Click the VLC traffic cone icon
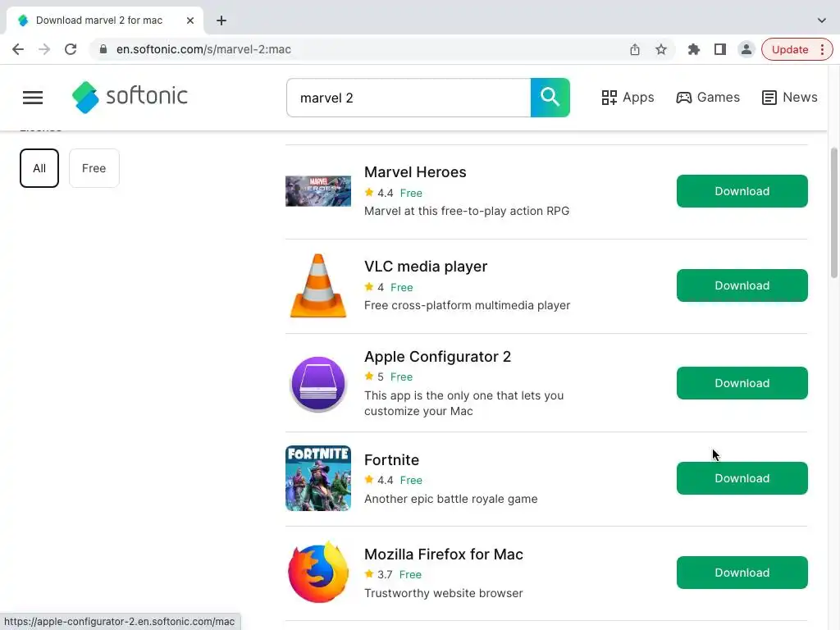The height and width of the screenshot is (630, 840). (318, 285)
